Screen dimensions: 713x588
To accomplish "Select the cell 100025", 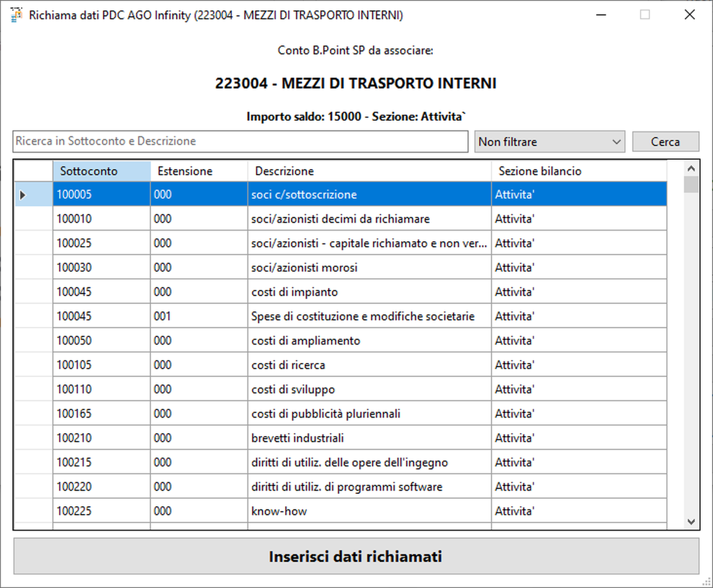I will [x=102, y=243].
